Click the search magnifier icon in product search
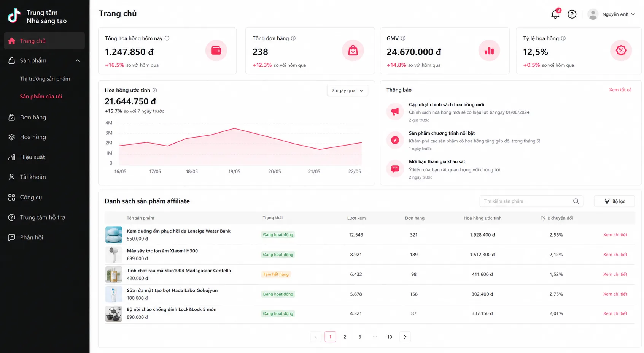 (x=576, y=201)
